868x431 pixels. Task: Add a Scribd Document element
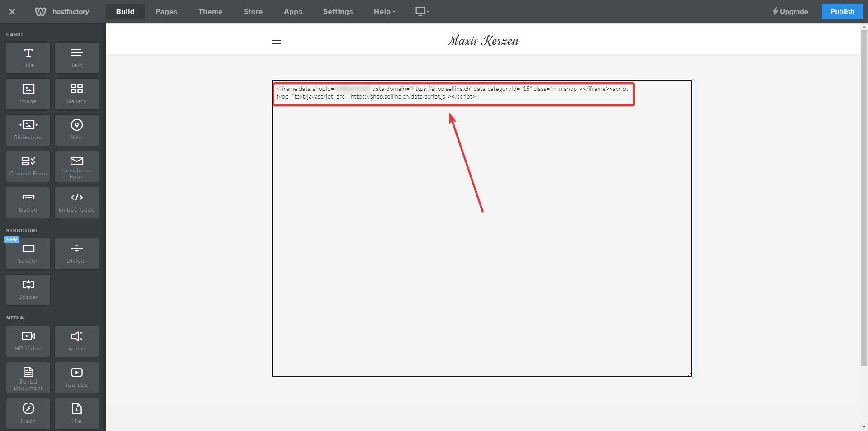28,378
